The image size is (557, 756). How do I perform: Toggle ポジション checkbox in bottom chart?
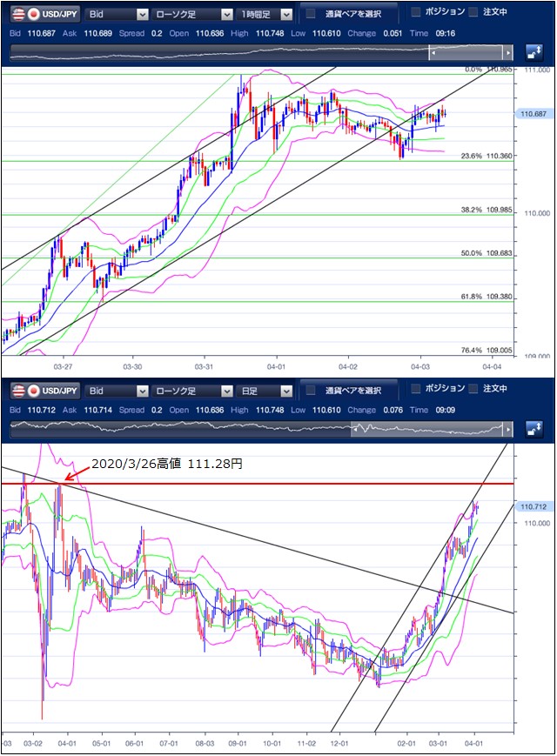[x=415, y=388]
